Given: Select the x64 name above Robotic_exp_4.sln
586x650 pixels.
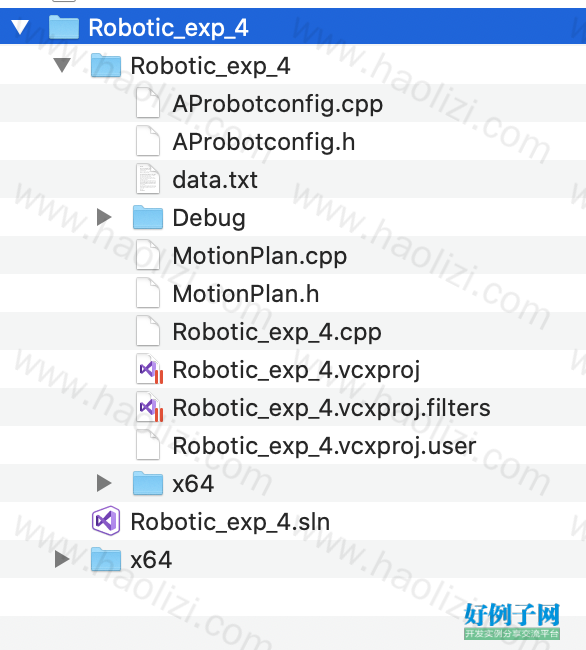Looking at the screenshot, I should click(193, 484).
